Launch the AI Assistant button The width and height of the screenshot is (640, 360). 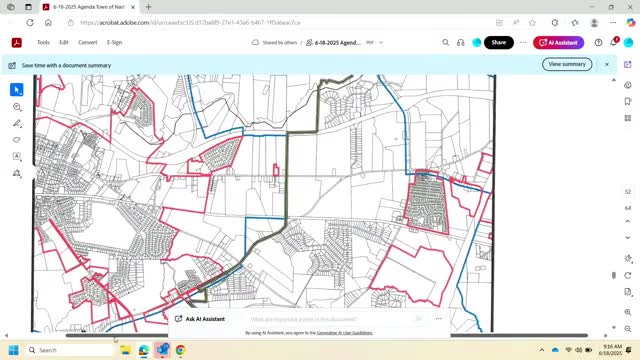(x=558, y=42)
